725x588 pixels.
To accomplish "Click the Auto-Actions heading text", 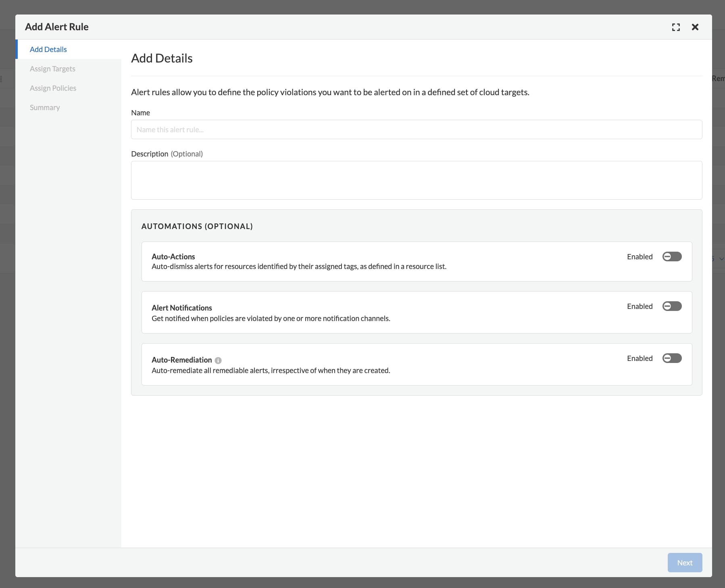I will click(173, 256).
